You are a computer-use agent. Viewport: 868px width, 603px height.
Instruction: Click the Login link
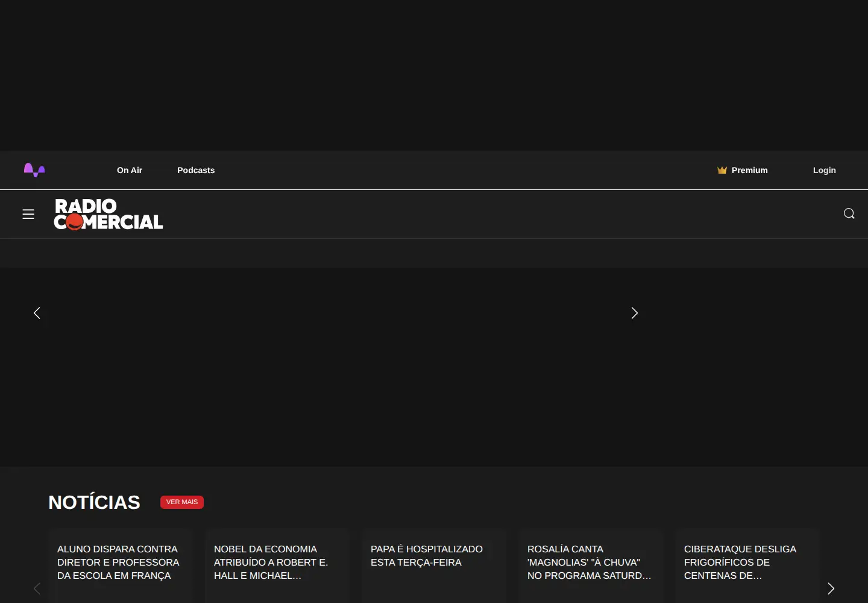[x=825, y=170]
